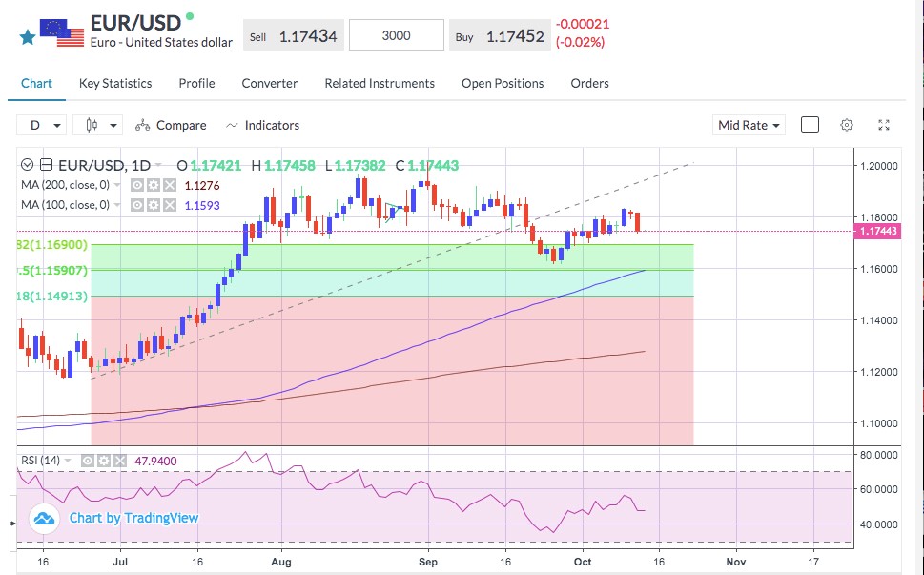
Task: Remove the MA 100 indicator
Action: [x=170, y=205]
